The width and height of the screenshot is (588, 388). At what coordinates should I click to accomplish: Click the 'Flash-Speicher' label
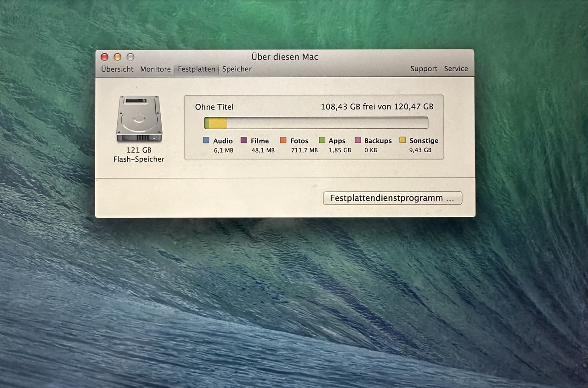139,159
